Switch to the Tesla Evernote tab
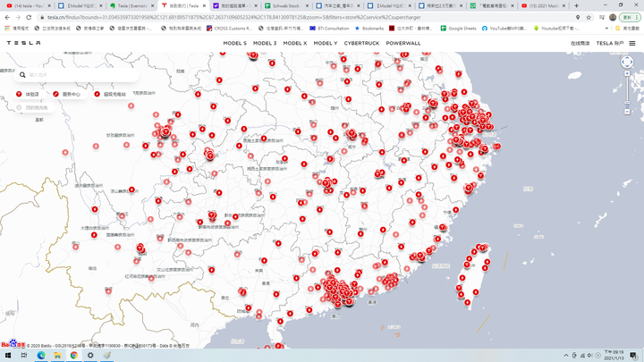Screen dimensions: 644x362 [131, 5]
